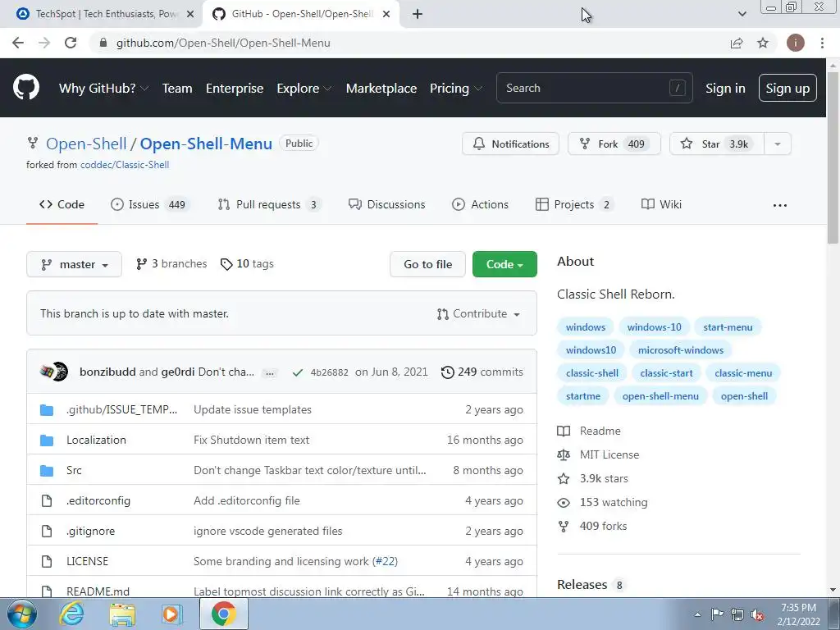The width and height of the screenshot is (840, 630).
Task: Fork the repository with Fork button
Action: coord(614,144)
